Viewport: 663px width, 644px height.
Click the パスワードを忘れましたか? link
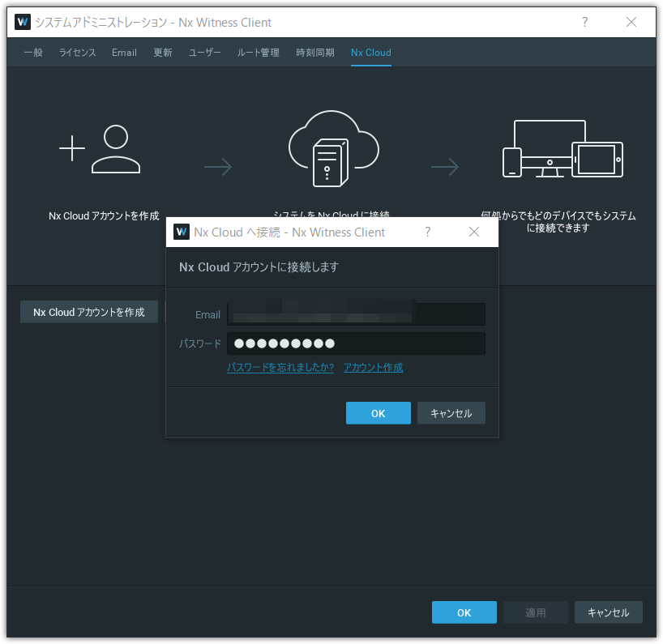[280, 368]
